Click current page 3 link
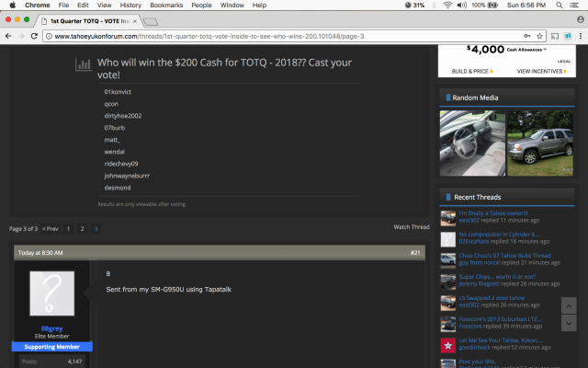The height and width of the screenshot is (368, 588). tap(96, 229)
